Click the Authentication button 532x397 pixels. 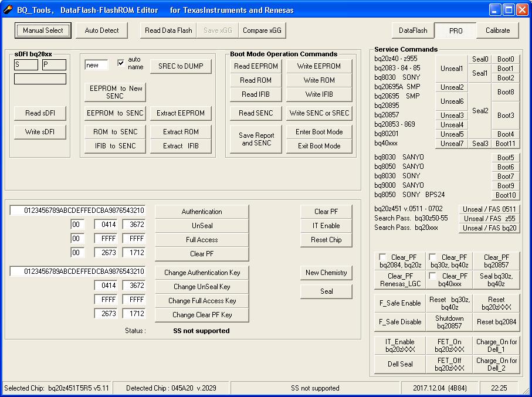[x=202, y=212]
